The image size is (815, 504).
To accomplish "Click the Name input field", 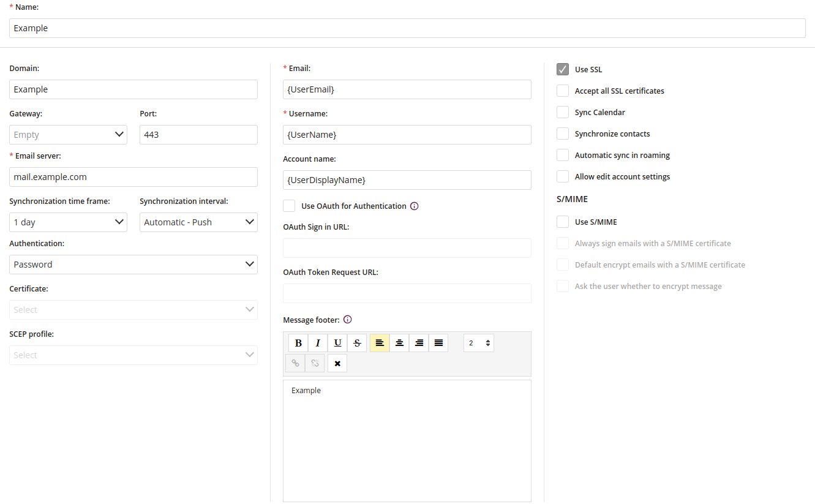I will pos(407,28).
